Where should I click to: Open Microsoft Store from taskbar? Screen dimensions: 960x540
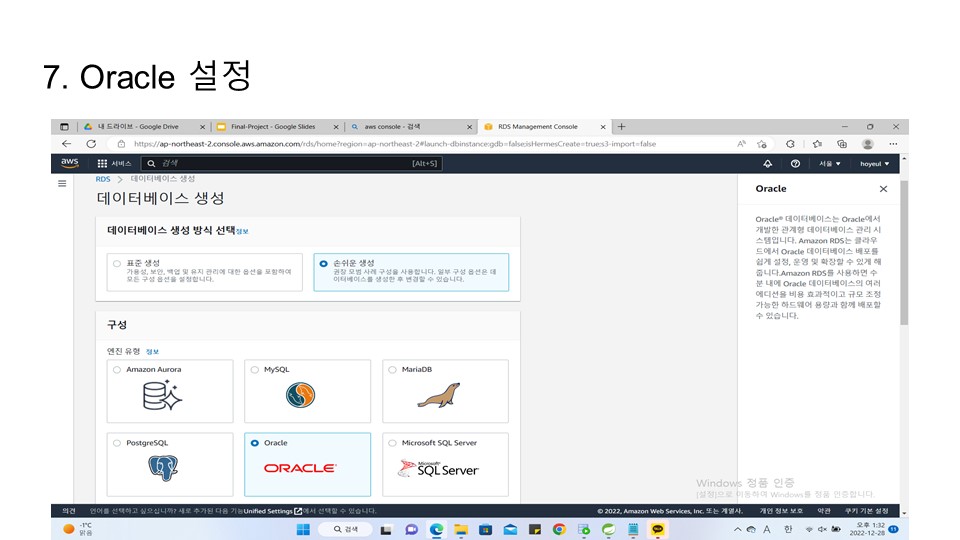tap(486, 530)
